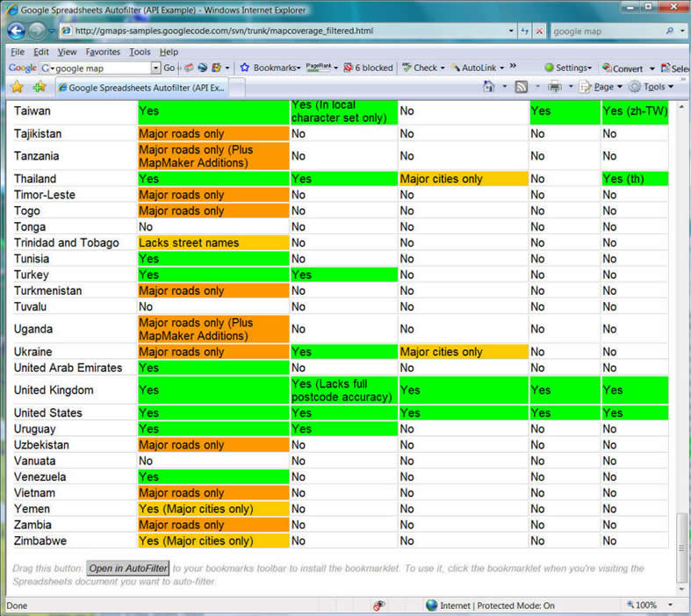Expand the recent pages dropdown arrow
The width and height of the screenshot is (691, 616).
pyautogui.click(x=52, y=31)
